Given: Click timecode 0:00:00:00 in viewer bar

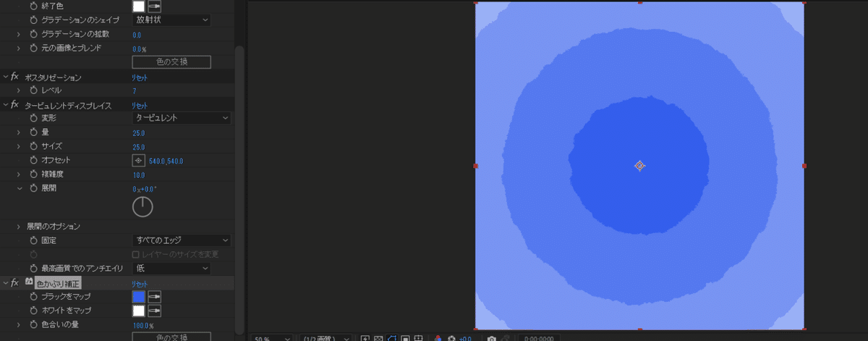Looking at the screenshot, I should (x=540, y=338).
